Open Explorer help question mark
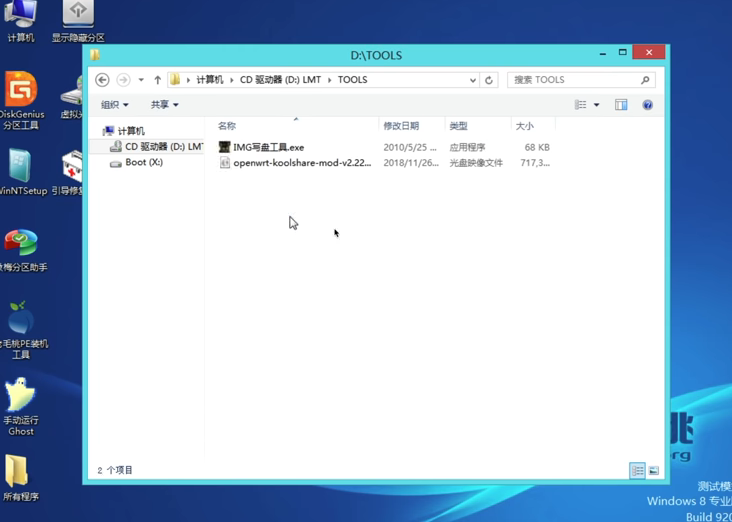The image size is (732, 522). click(647, 105)
